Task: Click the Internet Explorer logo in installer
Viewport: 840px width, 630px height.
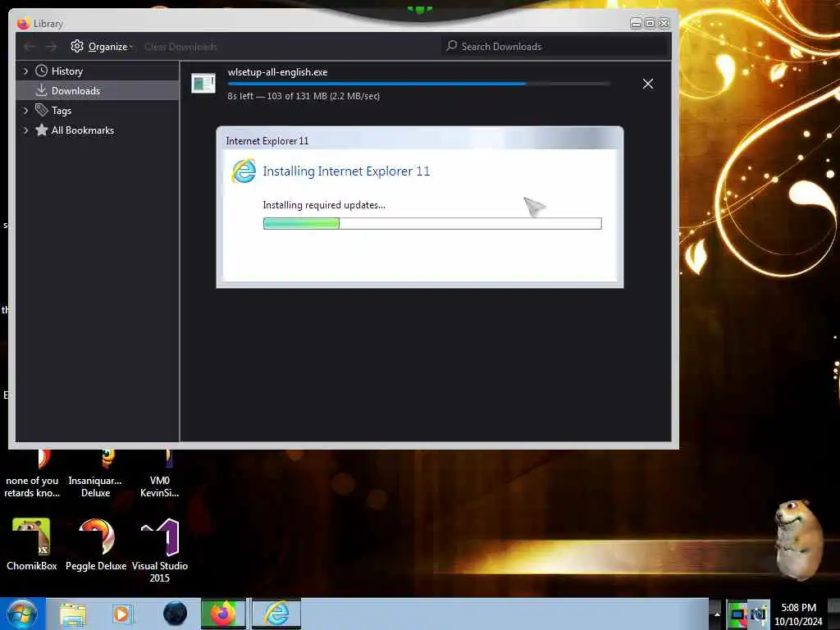Action: pos(244,171)
